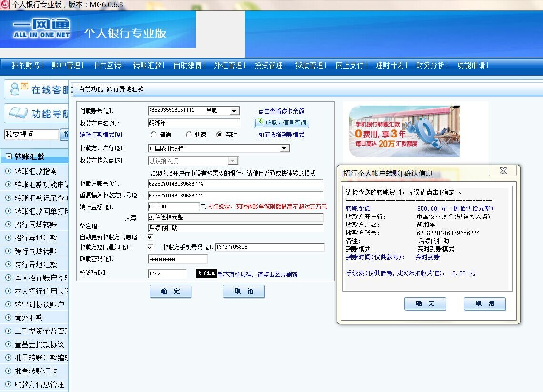Click 看不清校验码 refresh link
The image size is (543, 392).
coord(257,274)
